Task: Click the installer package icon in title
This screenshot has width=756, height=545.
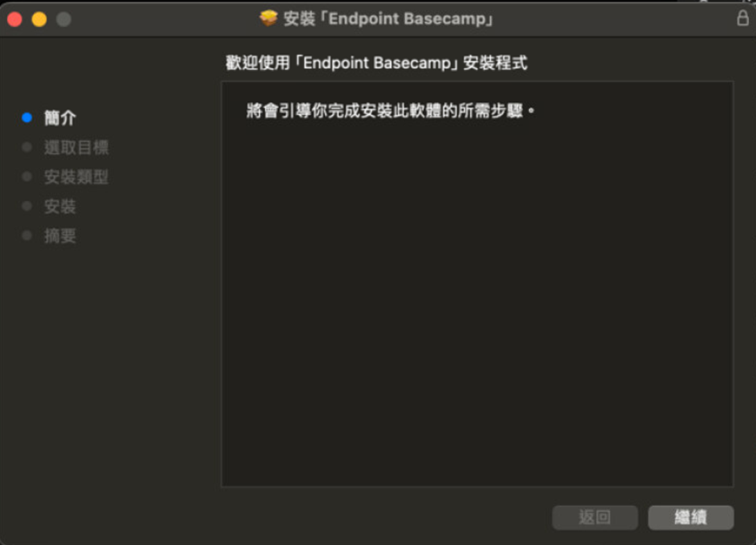Action: click(x=268, y=18)
